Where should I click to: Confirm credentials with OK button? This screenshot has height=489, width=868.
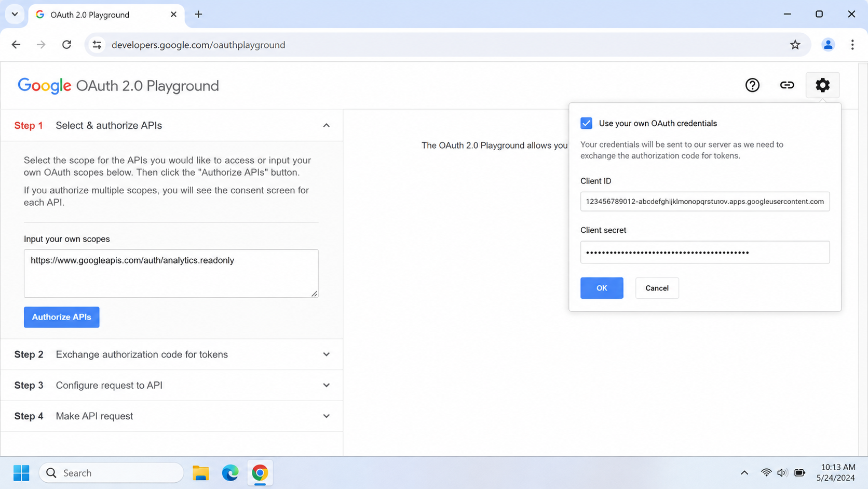(602, 288)
